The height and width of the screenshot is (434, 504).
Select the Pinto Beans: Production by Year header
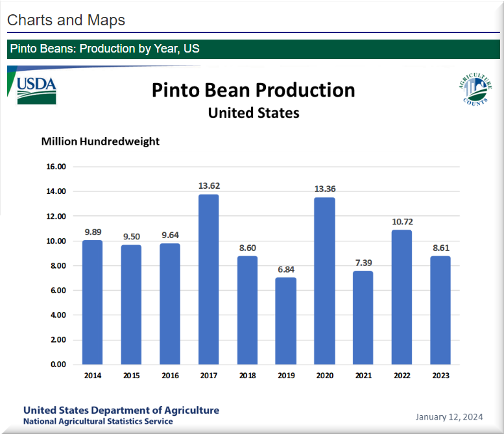pos(105,49)
